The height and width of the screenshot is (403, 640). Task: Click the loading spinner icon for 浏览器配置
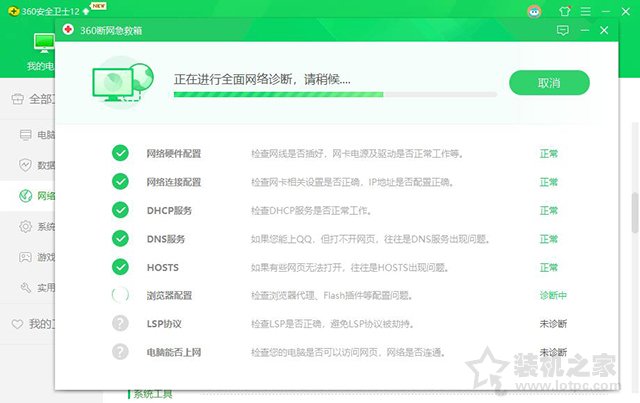120,295
